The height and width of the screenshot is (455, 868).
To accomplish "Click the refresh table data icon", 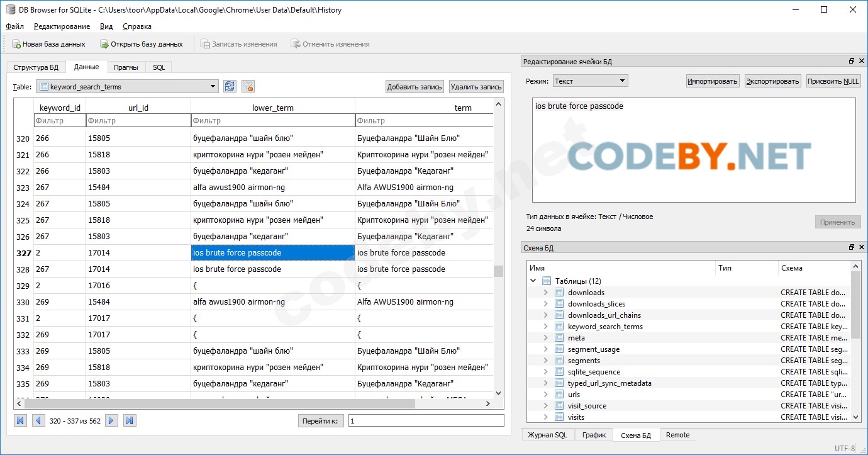I will [230, 87].
